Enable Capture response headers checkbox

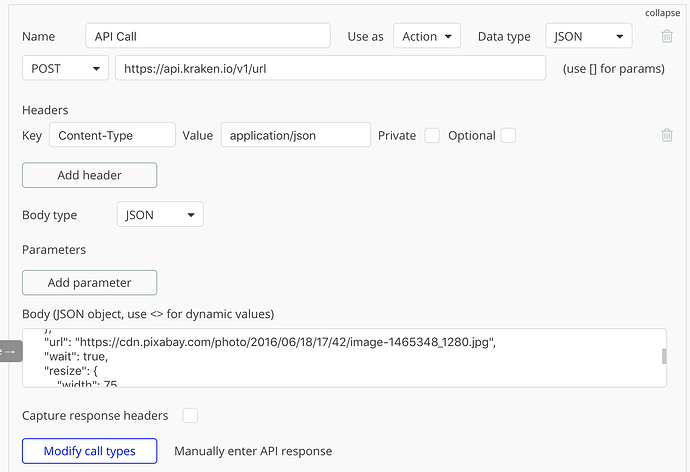coord(190,415)
